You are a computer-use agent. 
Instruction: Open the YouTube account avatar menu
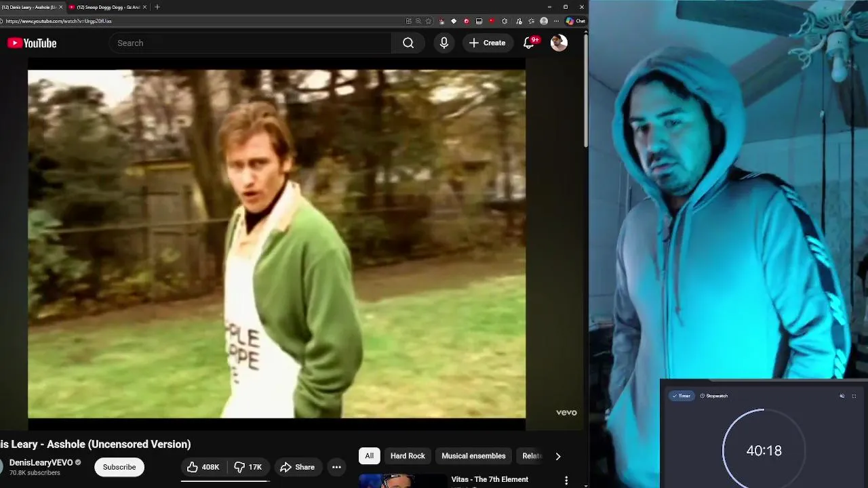559,43
